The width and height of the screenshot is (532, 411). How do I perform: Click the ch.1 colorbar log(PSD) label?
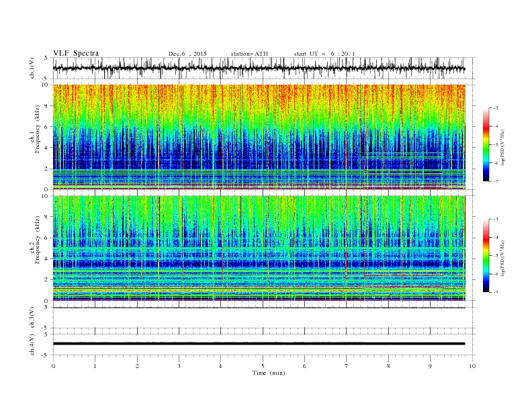tap(502, 148)
